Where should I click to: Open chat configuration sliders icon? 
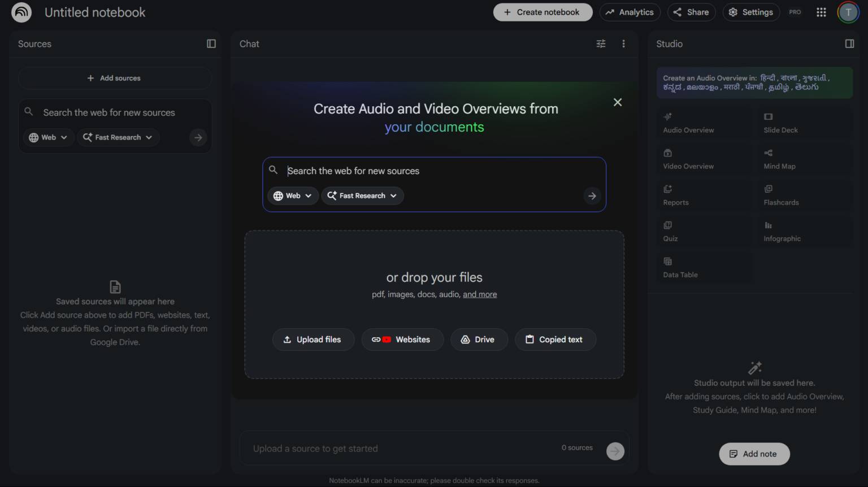601,44
